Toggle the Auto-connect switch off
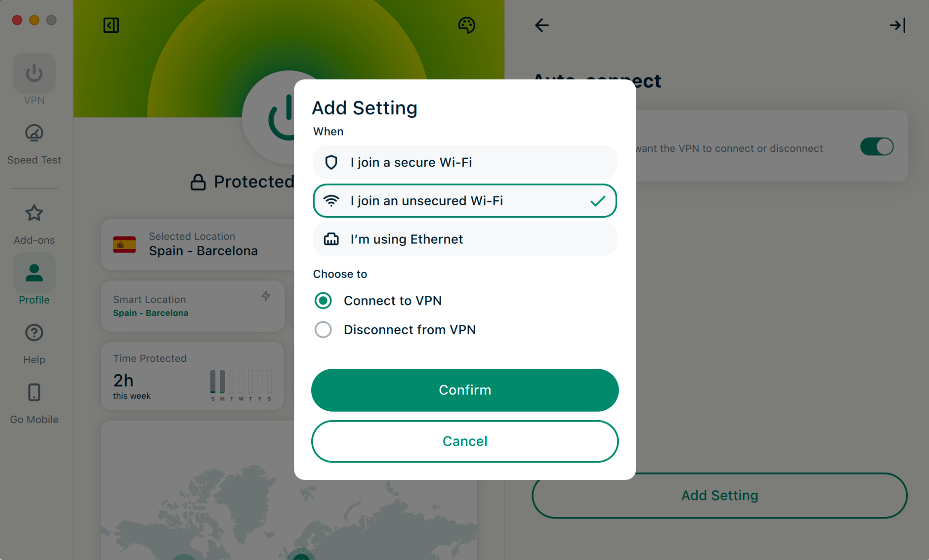 point(876,147)
